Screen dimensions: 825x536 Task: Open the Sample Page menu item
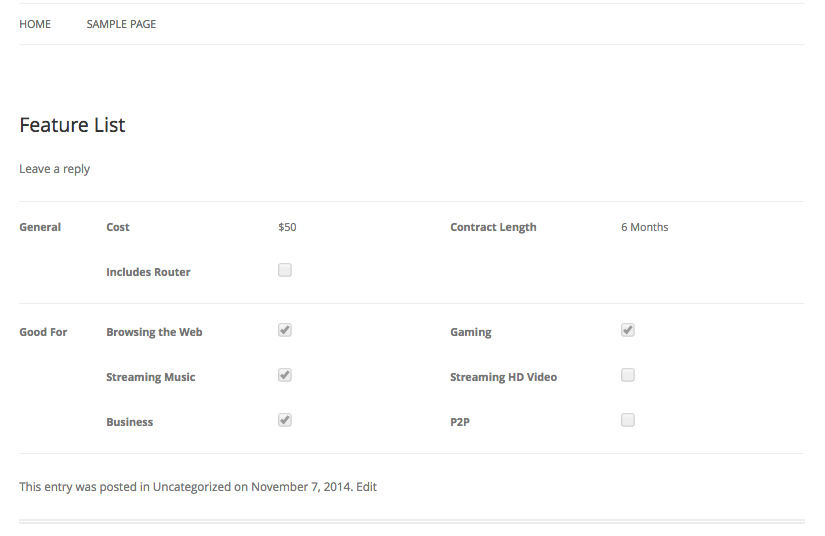pos(121,24)
